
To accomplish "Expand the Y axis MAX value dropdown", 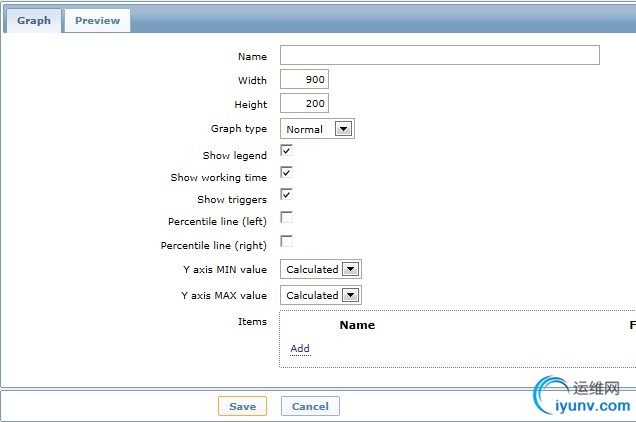I will click(320, 295).
